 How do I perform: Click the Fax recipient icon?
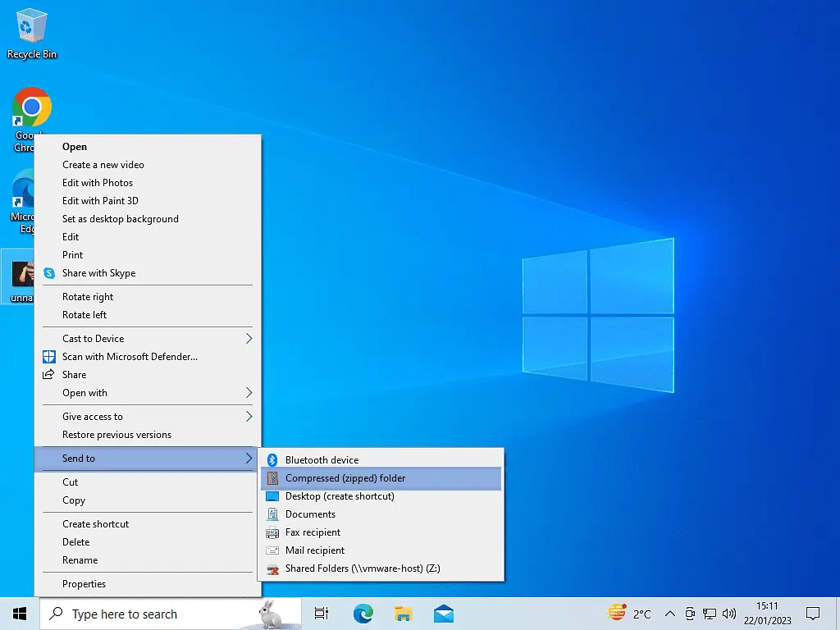274,532
